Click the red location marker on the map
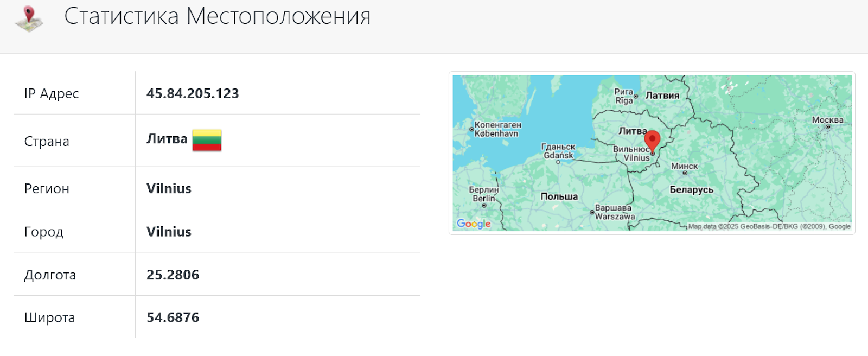 coord(652,140)
